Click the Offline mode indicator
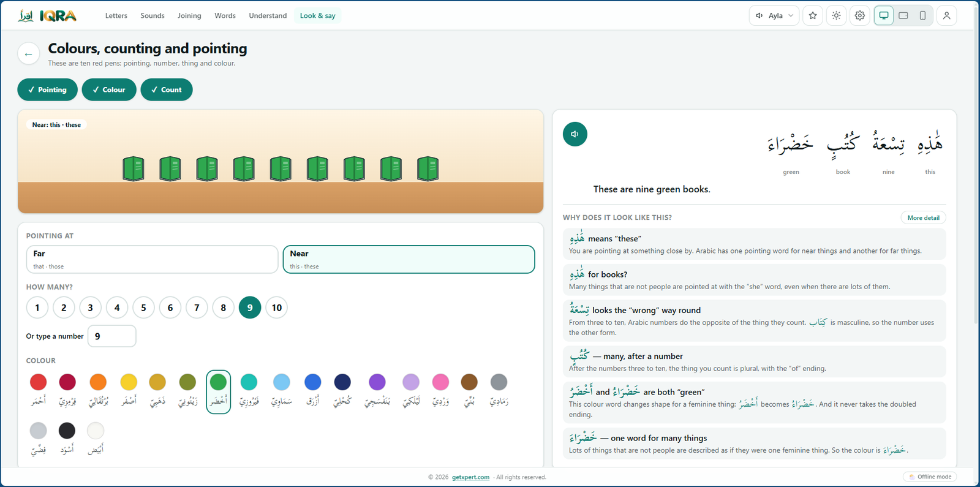This screenshot has height=487, width=980. (x=930, y=477)
